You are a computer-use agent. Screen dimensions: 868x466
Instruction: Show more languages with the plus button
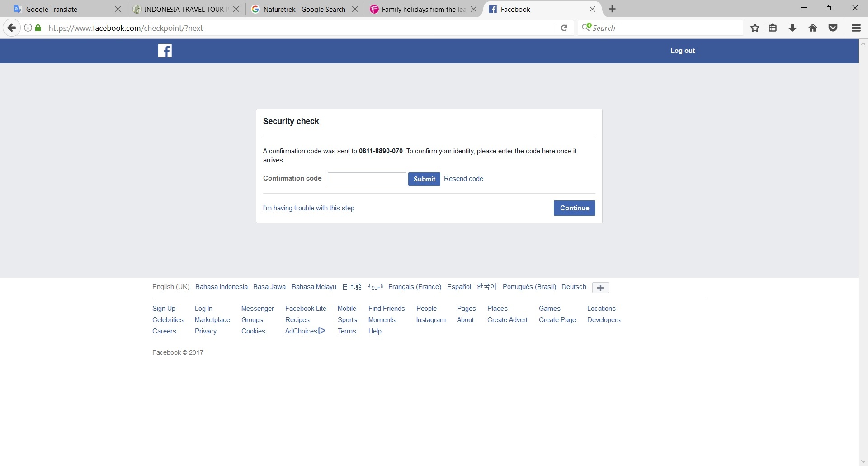600,288
